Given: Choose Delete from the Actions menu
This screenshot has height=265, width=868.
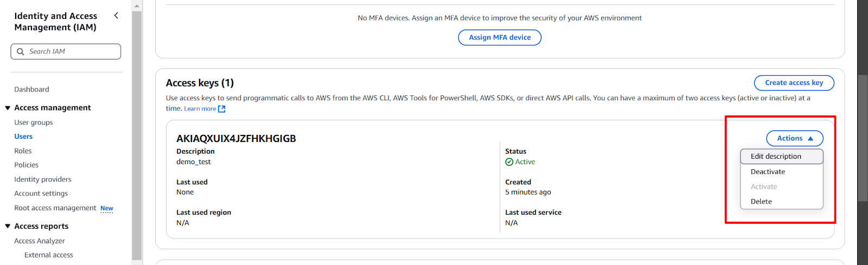Looking at the screenshot, I should pyautogui.click(x=782, y=202).
